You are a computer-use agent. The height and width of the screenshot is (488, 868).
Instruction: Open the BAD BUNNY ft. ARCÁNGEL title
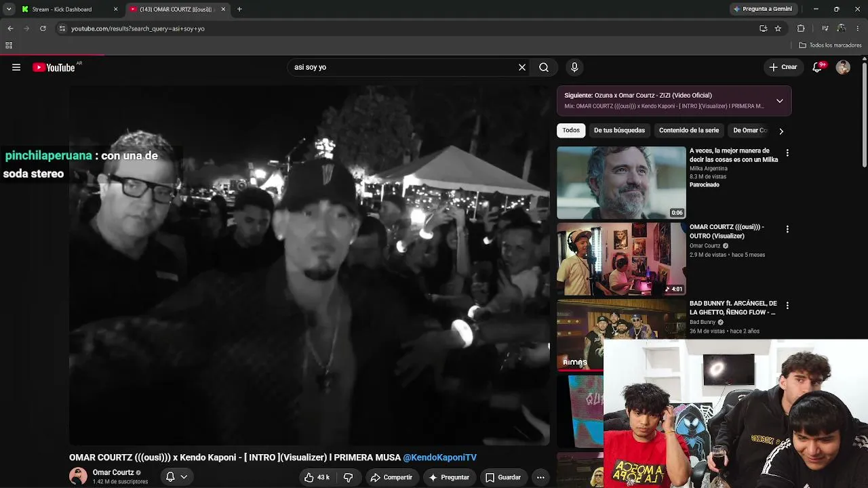[x=733, y=308]
